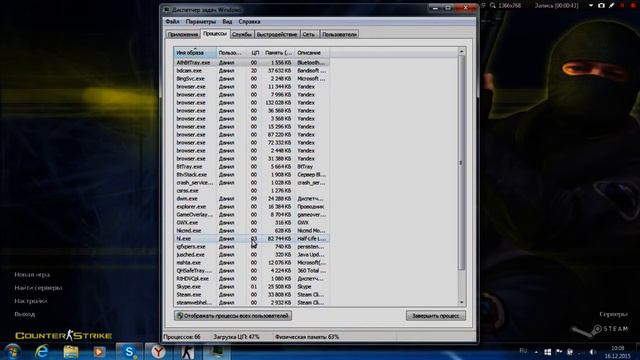Click Новая игра in Counter-Strike menu
The height and width of the screenshot is (360, 640).
point(32,275)
